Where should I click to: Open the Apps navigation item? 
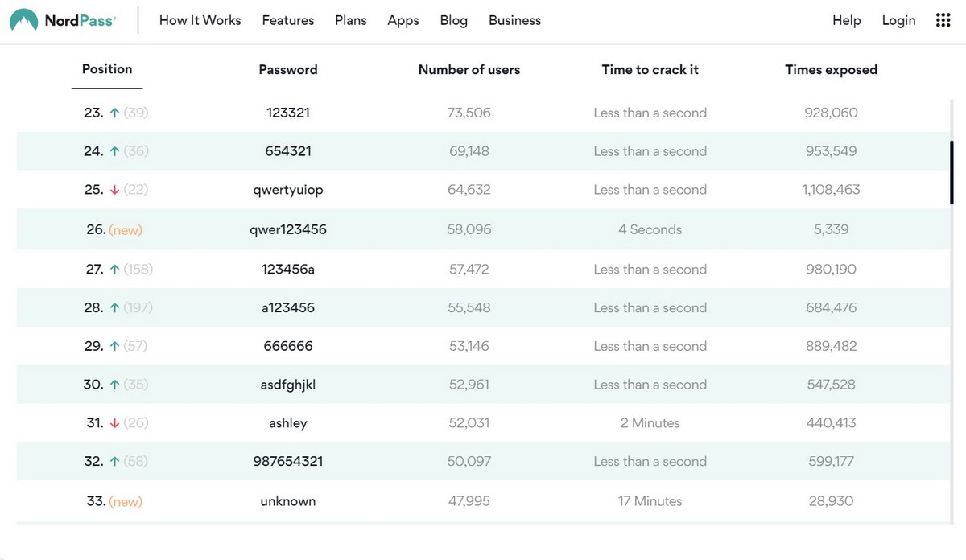point(402,20)
